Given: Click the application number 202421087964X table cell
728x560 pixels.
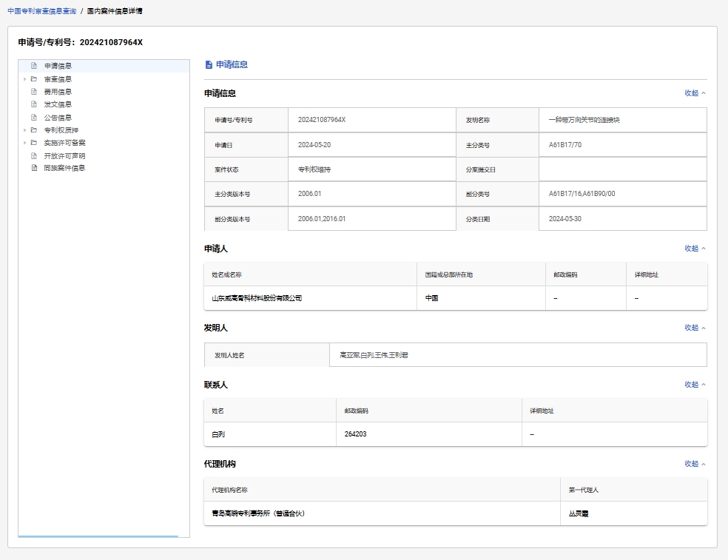Looking at the screenshot, I should (x=372, y=120).
